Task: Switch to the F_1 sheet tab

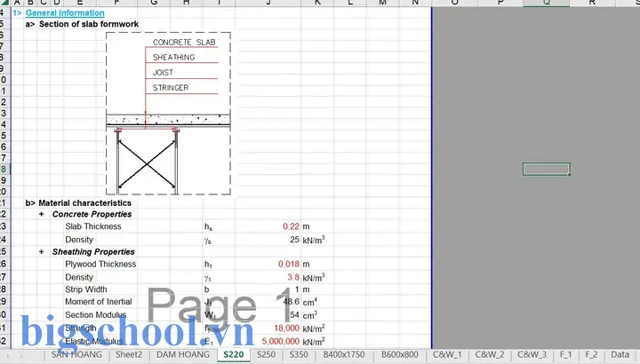Action: pyautogui.click(x=565, y=354)
